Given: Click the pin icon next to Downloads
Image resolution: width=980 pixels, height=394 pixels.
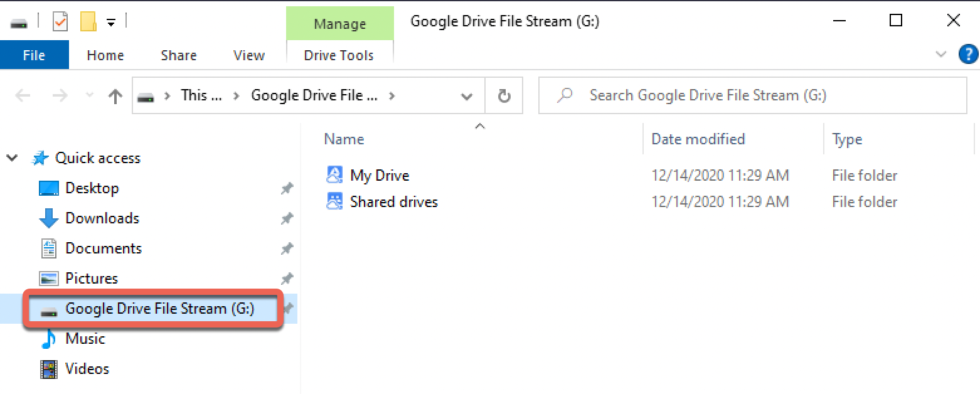Looking at the screenshot, I should click(x=287, y=218).
